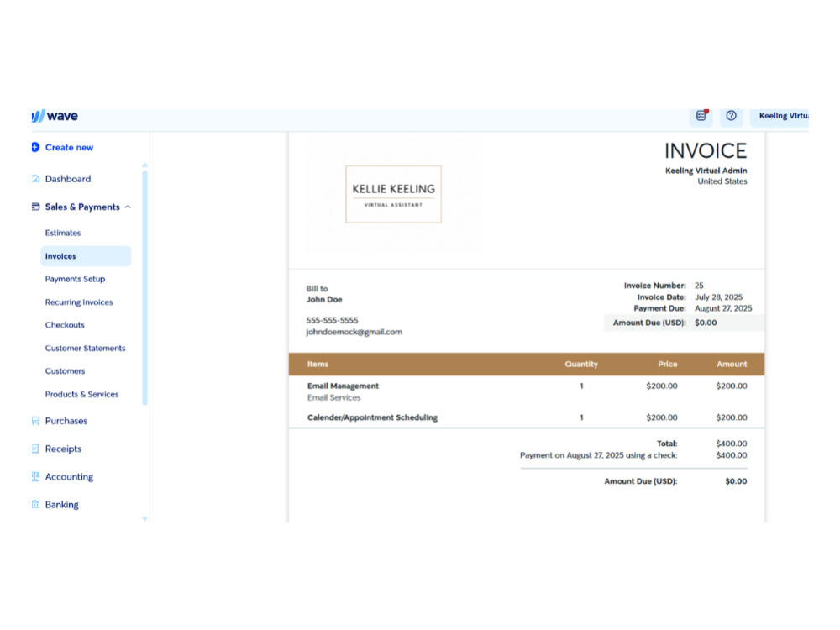Image resolution: width=840 pixels, height=630 pixels.
Task: Open Payments Setup
Action: [75, 279]
